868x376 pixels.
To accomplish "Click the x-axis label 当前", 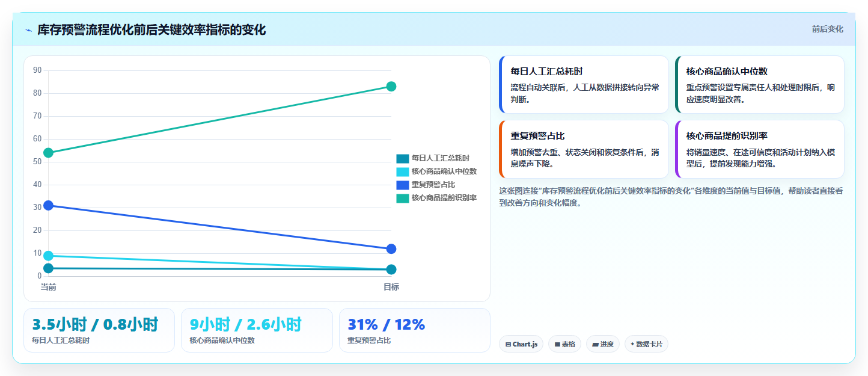I will coord(49,287).
